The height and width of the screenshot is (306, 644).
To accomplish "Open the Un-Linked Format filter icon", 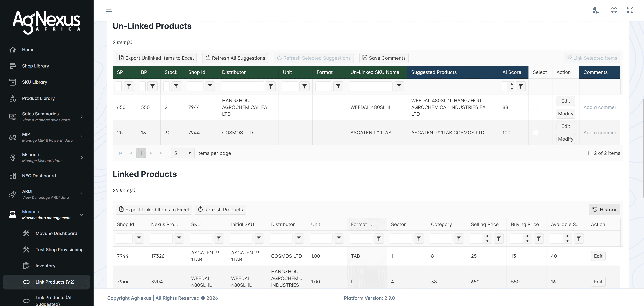I will [338, 86].
